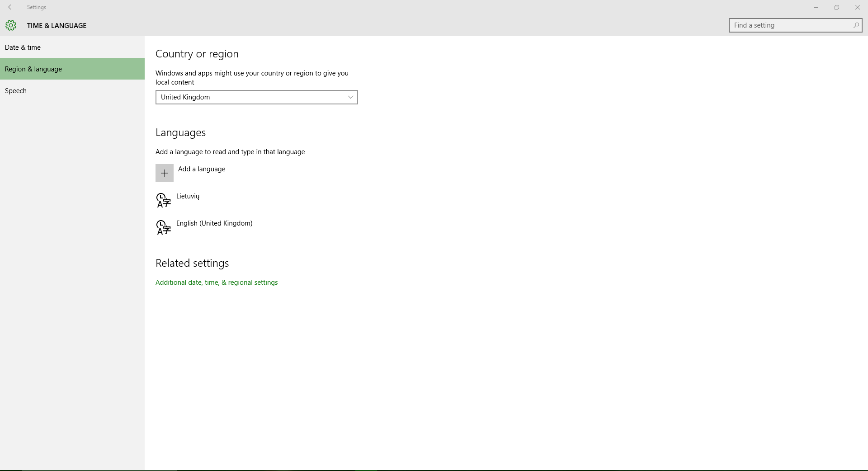
Task: Click the Add a language label
Action: coord(202,169)
